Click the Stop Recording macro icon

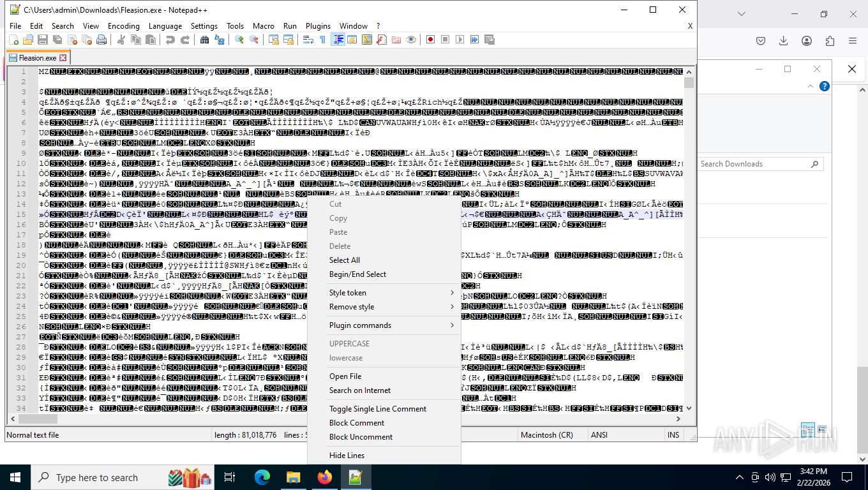[x=445, y=40]
